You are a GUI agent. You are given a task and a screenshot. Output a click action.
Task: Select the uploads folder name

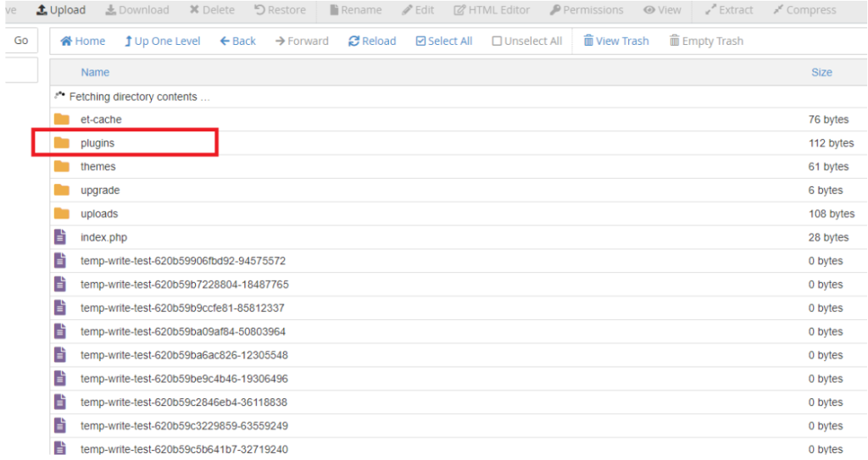pyautogui.click(x=99, y=213)
